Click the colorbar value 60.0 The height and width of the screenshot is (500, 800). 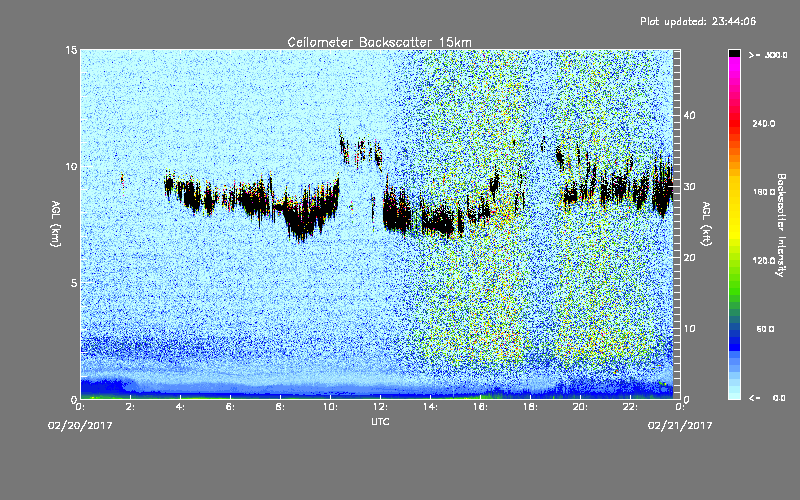click(765, 329)
